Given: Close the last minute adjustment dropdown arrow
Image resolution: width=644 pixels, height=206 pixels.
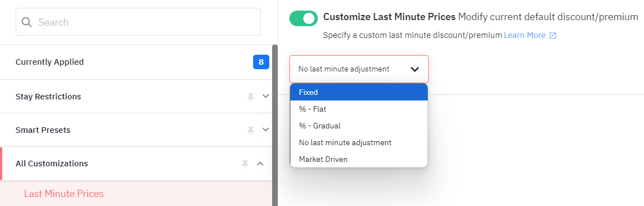Looking at the screenshot, I should click(415, 69).
